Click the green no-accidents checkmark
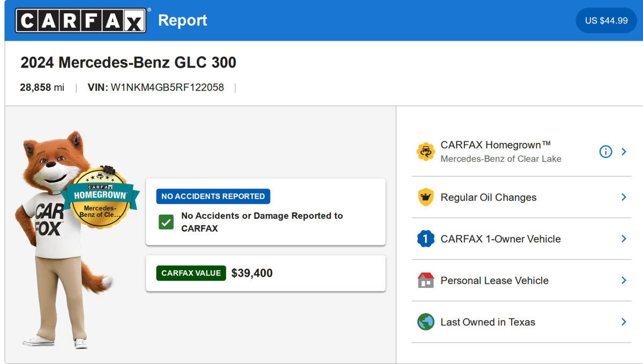Viewport: 643px width, 364px height. 166,222
